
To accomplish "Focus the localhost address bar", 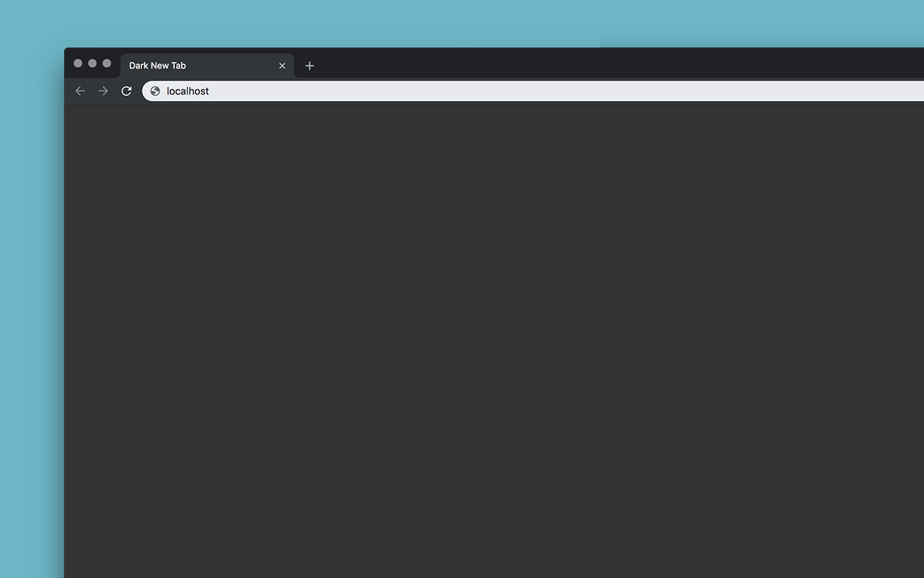I will pos(533,91).
